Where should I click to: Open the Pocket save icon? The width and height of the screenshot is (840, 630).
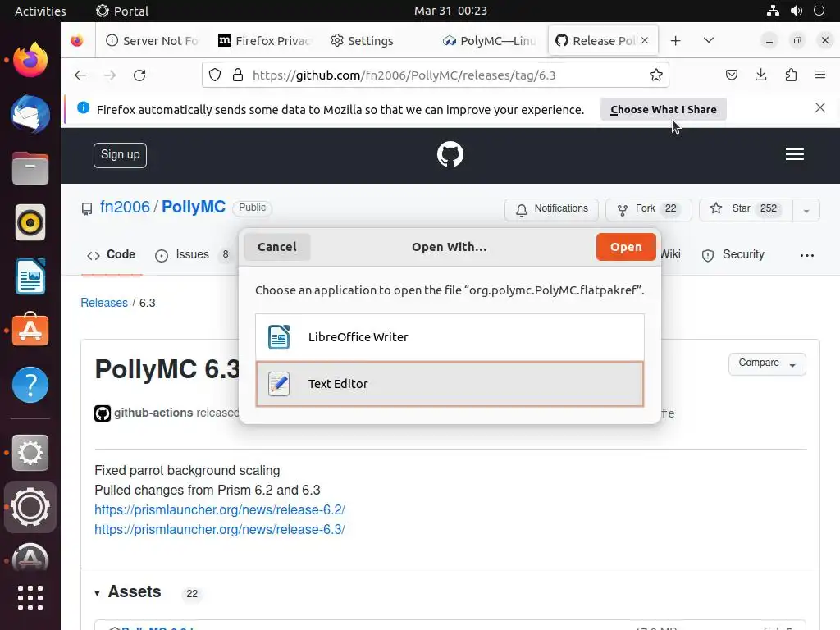tap(731, 75)
